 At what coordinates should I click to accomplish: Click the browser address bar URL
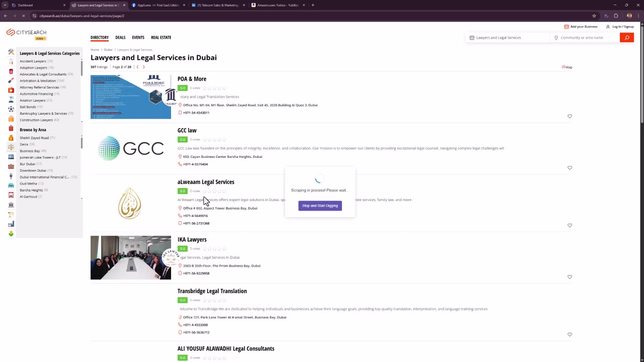point(82,16)
